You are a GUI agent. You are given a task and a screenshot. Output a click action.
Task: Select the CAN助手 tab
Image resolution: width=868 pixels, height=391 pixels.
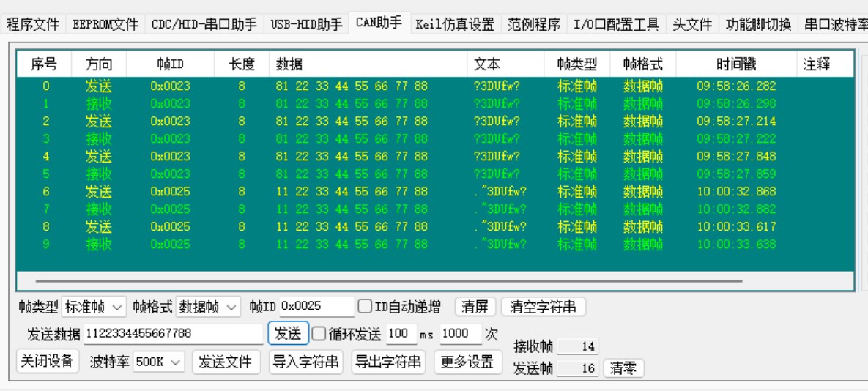click(x=379, y=23)
